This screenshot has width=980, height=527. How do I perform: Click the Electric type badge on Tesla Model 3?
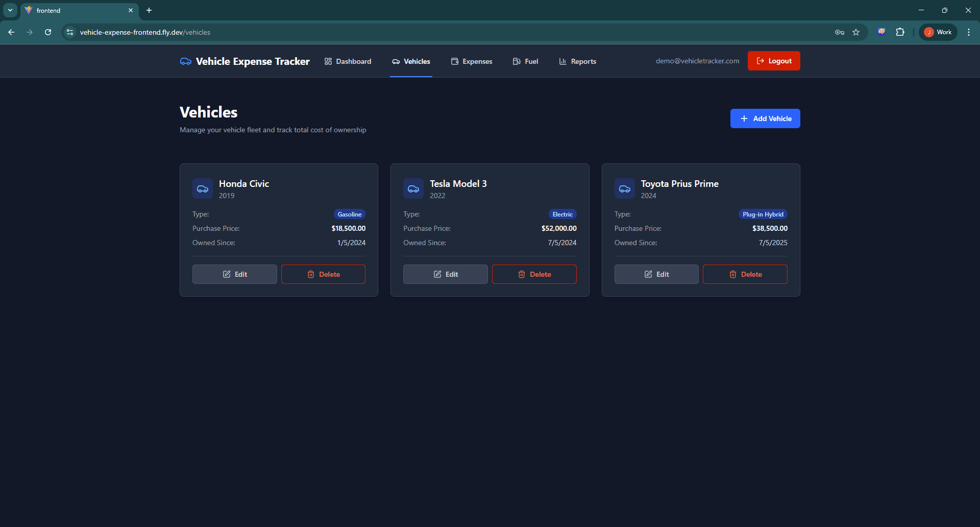[x=562, y=214]
